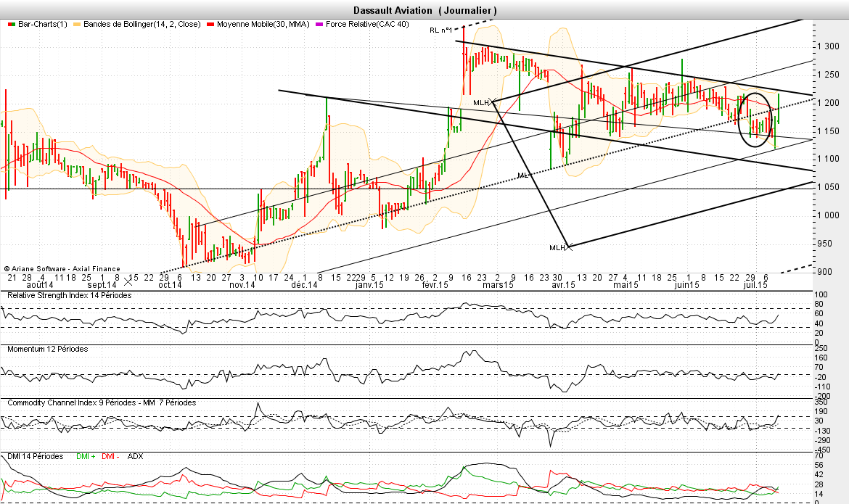Click the '56' value on the DMI axis

pos(819,466)
